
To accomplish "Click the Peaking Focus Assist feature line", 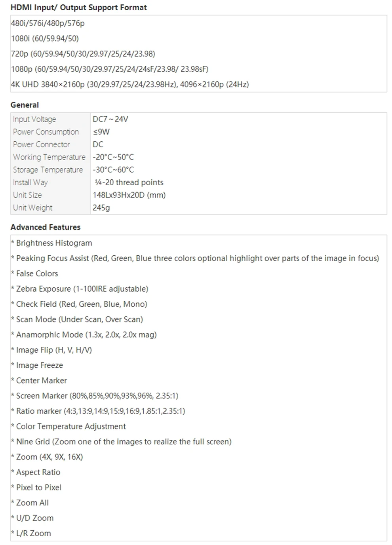I will [195, 258].
